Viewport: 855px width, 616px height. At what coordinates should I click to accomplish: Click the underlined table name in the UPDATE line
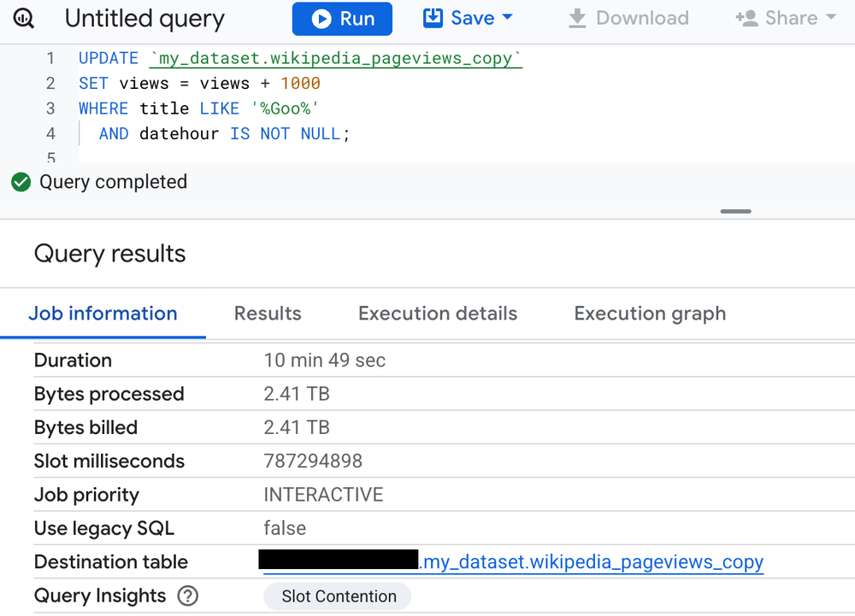pyautogui.click(x=335, y=58)
